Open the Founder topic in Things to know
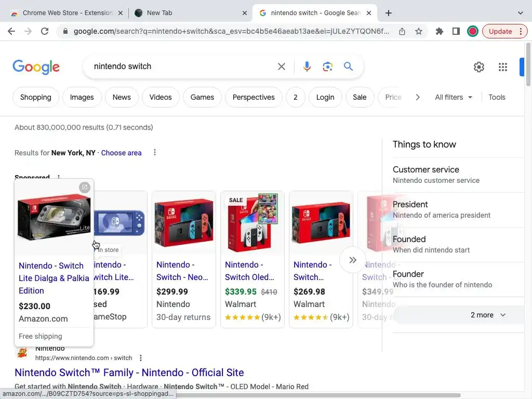 tap(458, 279)
